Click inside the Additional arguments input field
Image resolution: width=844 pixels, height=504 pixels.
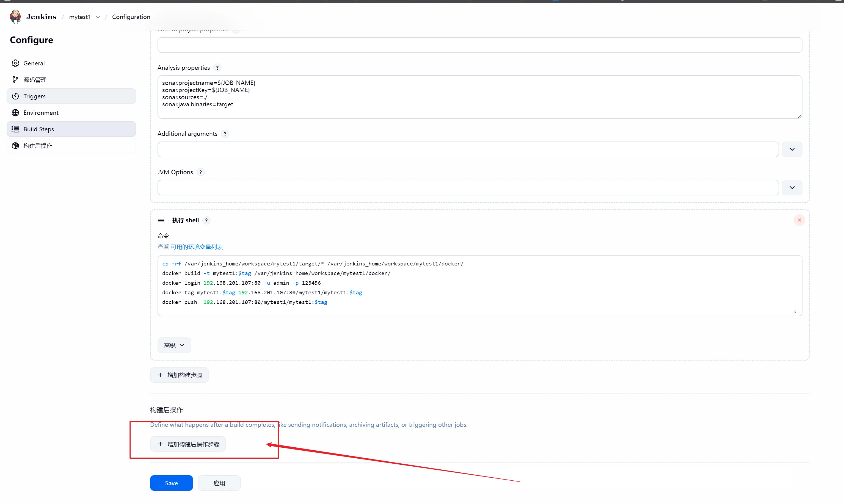coord(468,149)
